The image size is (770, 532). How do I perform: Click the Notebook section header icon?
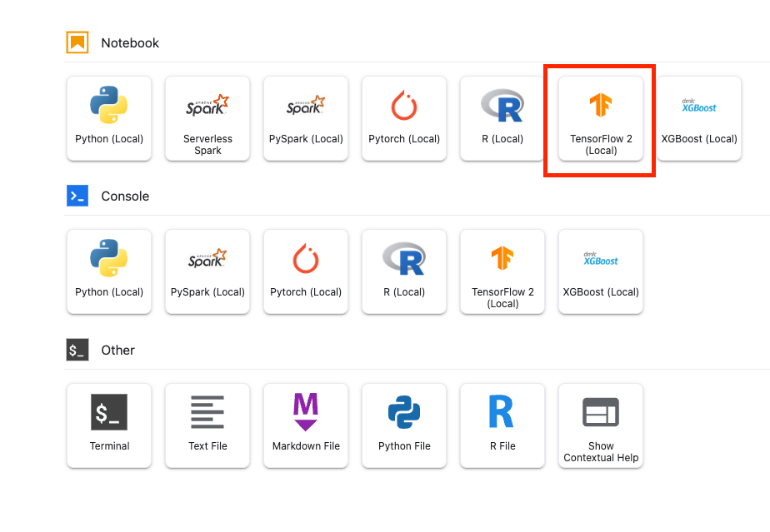(x=77, y=42)
